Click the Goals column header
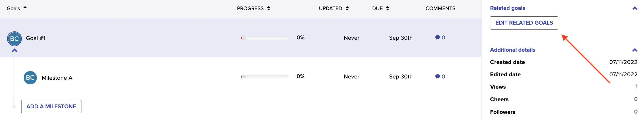644x120 pixels. (x=14, y=8)
